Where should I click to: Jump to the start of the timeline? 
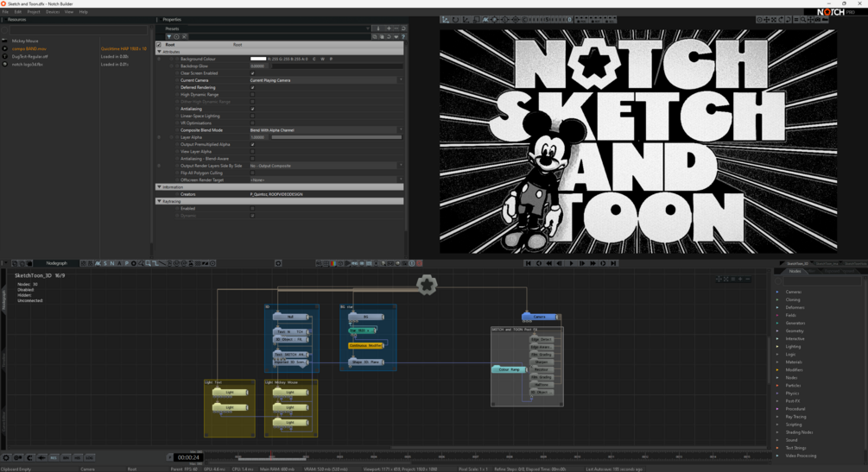tap(528, 263)
